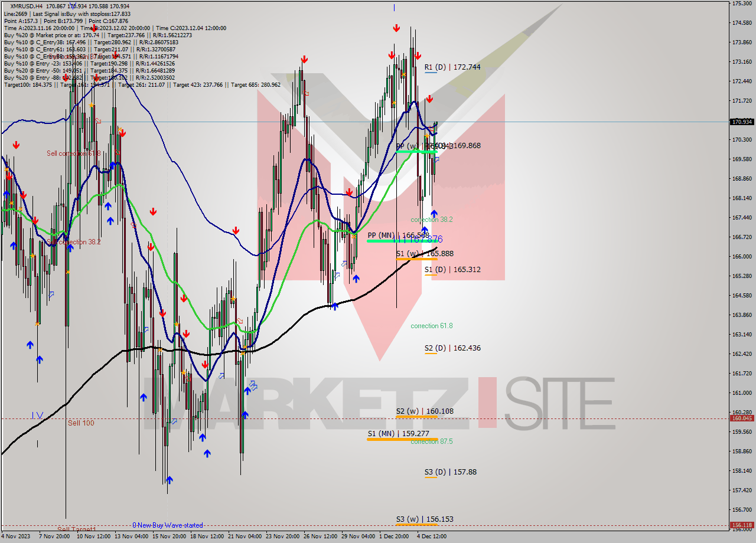Click the '29 Nov 04:00' date label
The image size is (756, 543).
click(x=359, y=537)
